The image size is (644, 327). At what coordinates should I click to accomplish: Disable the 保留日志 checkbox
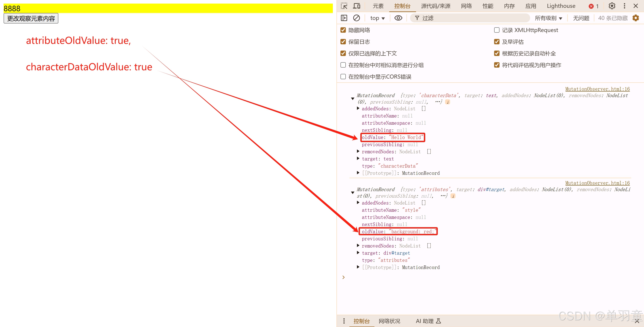343,42
